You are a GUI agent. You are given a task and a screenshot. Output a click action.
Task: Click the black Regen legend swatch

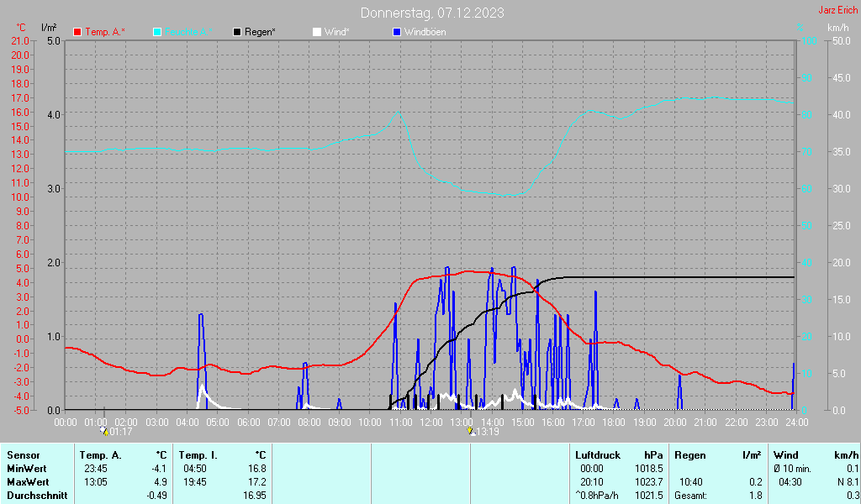237,33
